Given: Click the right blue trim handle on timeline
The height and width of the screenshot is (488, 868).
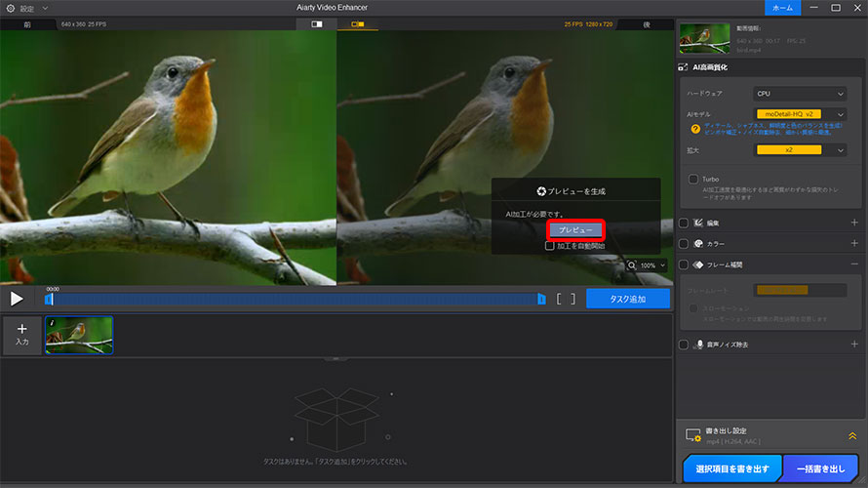Looking at the screenshot, I should tap(541, 299).
